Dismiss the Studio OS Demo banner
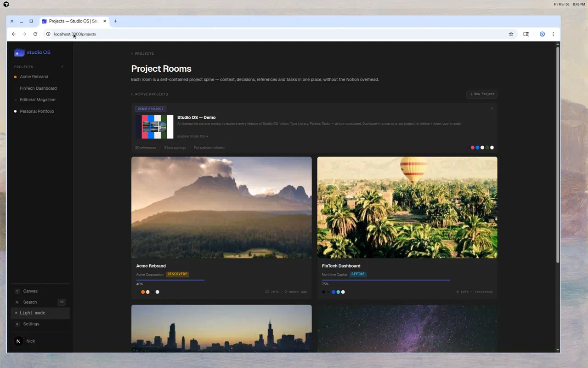The height and width of the screenshot is (368, 588). (492, 108)
